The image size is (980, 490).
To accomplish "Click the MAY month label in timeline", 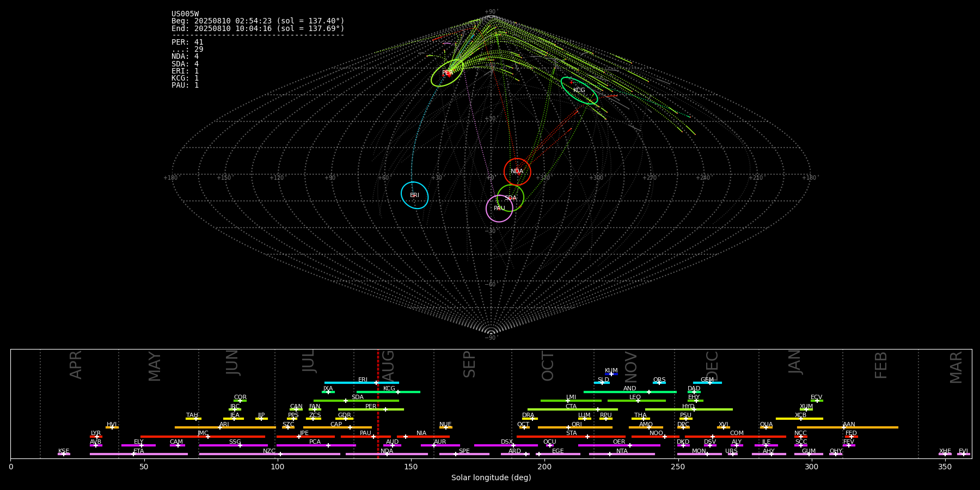I will pyautogui.click(x=155, y=366).
